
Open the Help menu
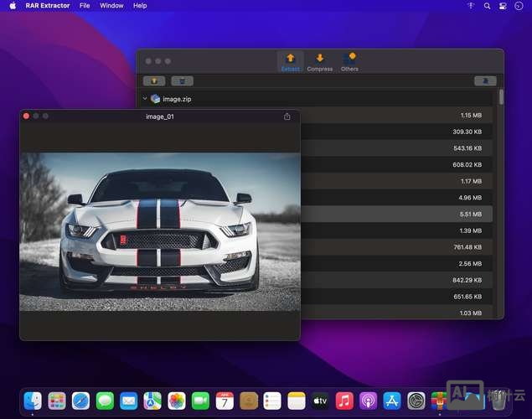[x=140, y=6]
